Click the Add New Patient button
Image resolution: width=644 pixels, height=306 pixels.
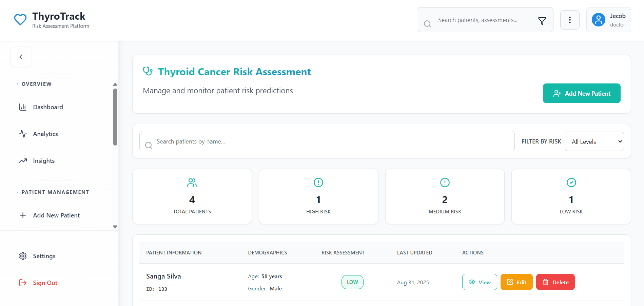(x=581, y=93)
